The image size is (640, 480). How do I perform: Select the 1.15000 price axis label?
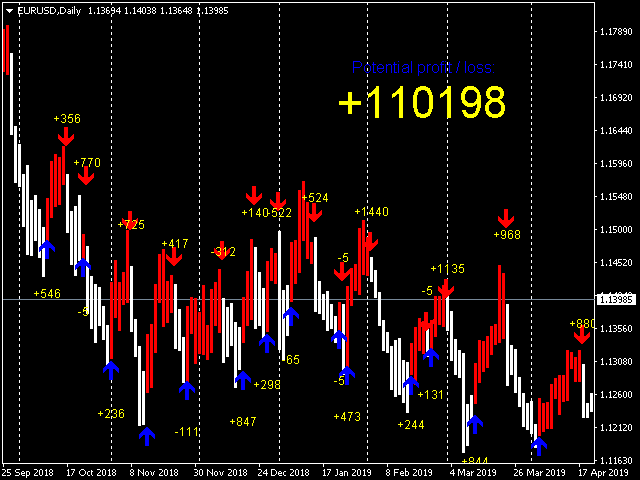pyautogui.click(x=616, y=229)
